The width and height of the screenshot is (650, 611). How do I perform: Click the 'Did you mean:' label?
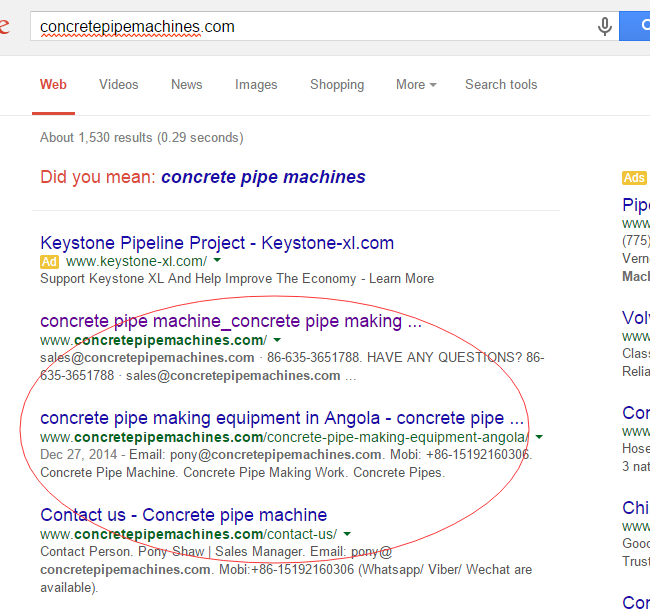tap(98, 177)
